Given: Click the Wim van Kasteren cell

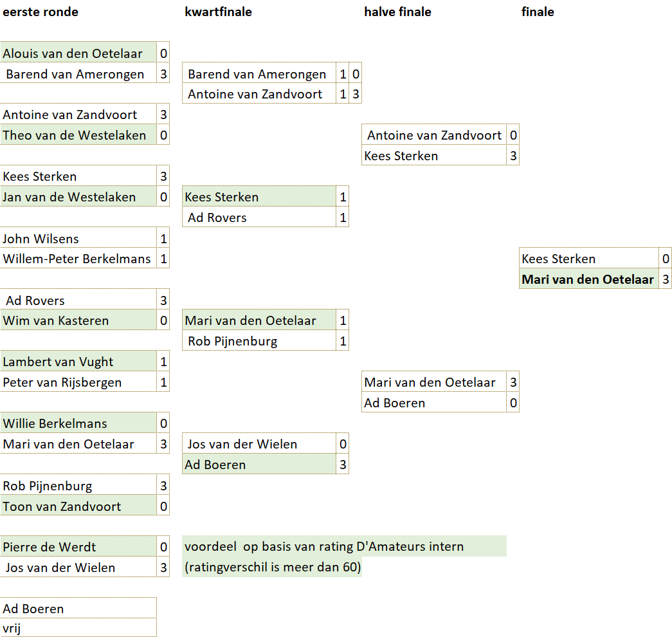Looking at the screenshot, I should tap(56, 320).
